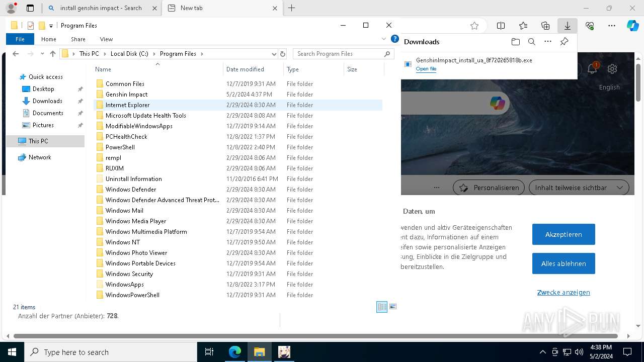644x362 pixels.
Task: Expand File Explorer ribbon chevron
Action: pos(384,39)
